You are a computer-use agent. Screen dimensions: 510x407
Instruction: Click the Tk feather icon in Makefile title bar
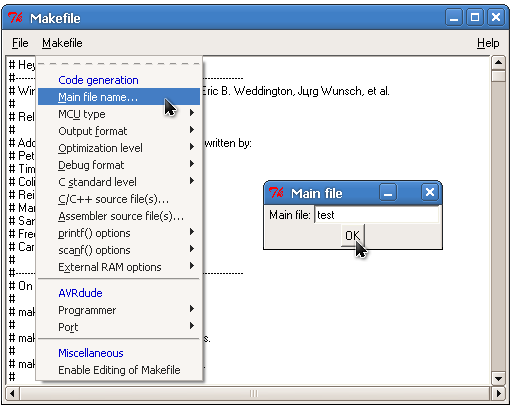15,18
